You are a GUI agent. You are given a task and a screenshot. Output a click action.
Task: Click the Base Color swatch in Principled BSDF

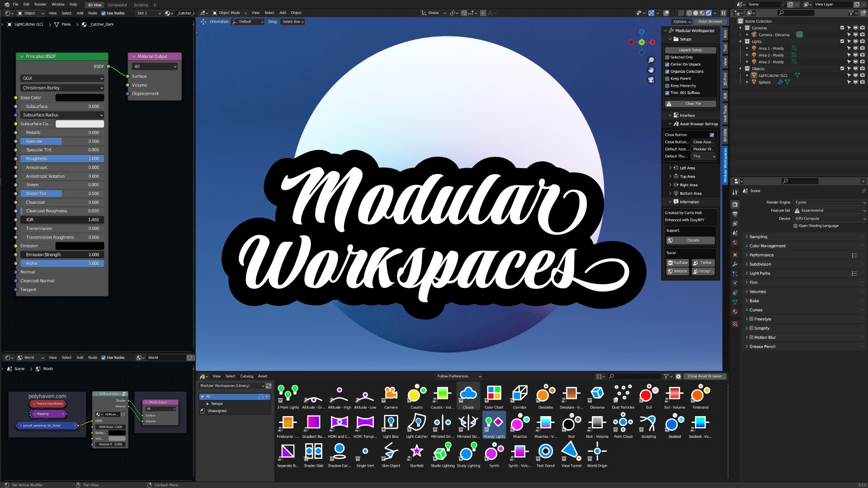tap(80, 97)
